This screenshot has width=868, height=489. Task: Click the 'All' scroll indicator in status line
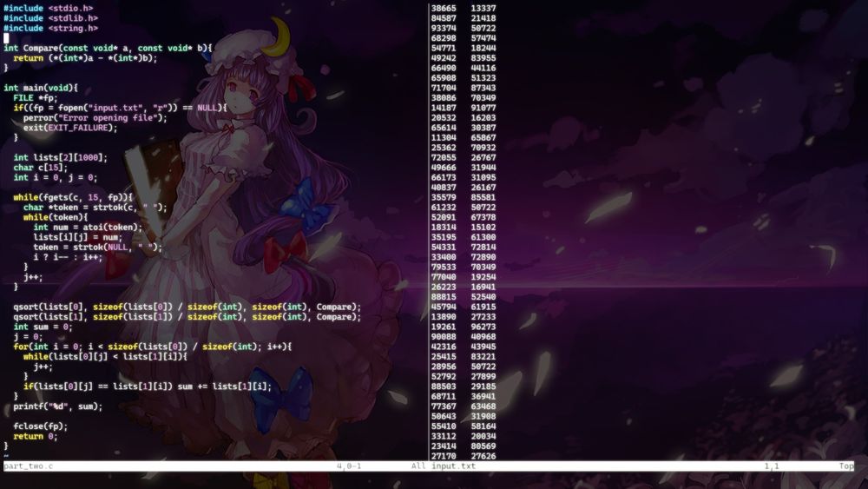[x=418, y=466]
